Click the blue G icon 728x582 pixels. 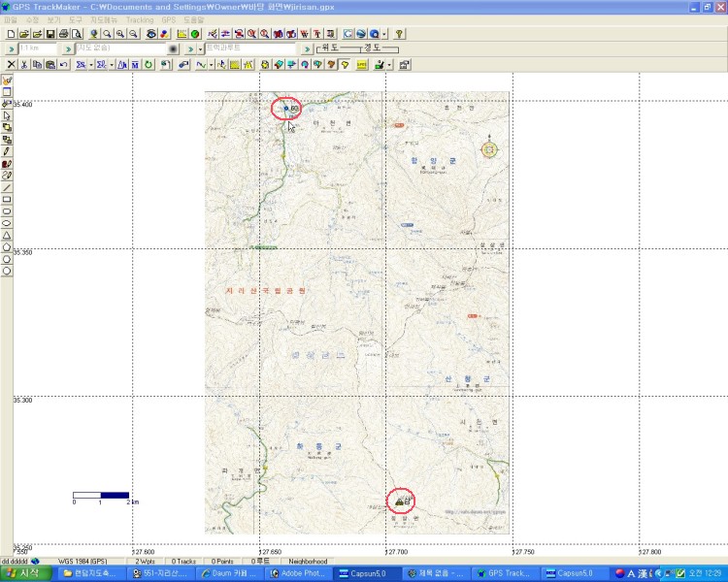coord(347,34)
